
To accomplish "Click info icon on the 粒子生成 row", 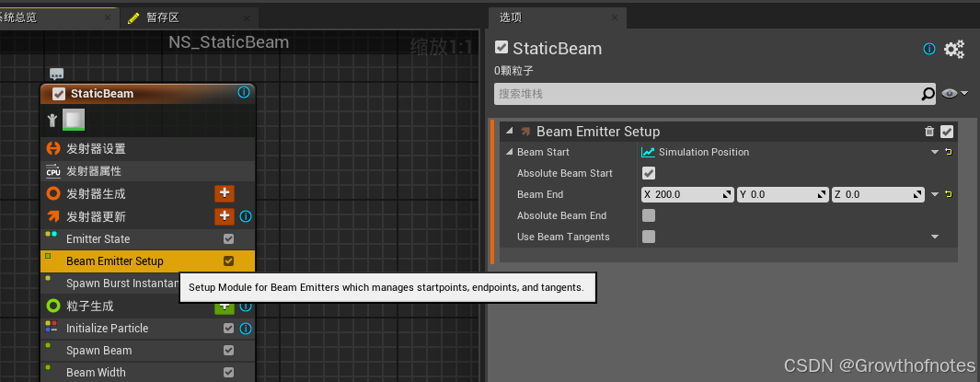I will tap(246, 307).
